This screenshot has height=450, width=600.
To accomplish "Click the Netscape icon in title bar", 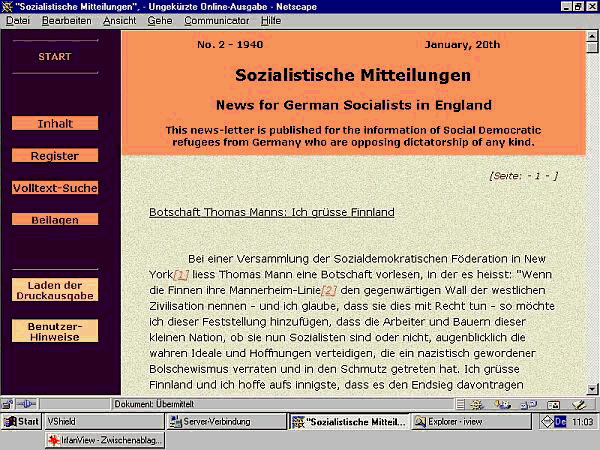I will click(7, 7).
